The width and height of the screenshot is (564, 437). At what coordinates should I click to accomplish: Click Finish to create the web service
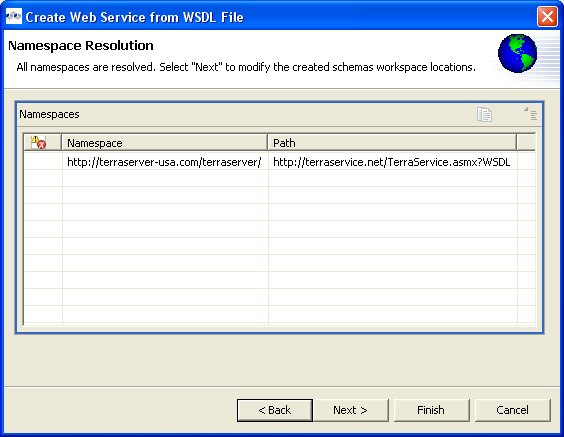[431, 410]
